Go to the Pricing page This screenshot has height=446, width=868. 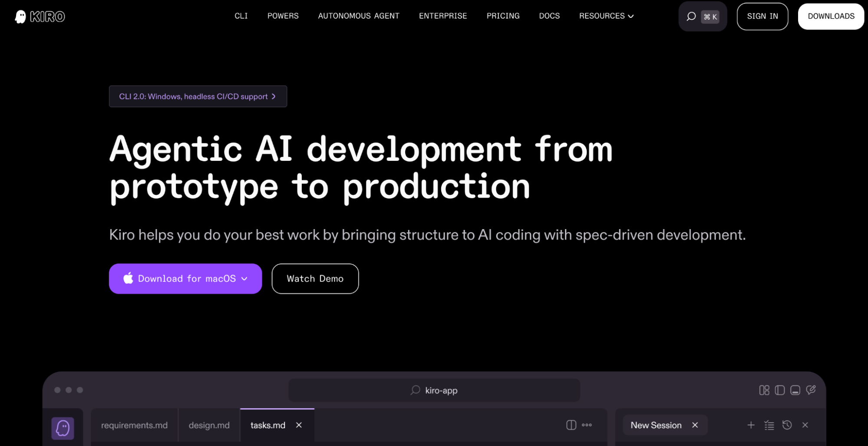(x=503, y=16)
